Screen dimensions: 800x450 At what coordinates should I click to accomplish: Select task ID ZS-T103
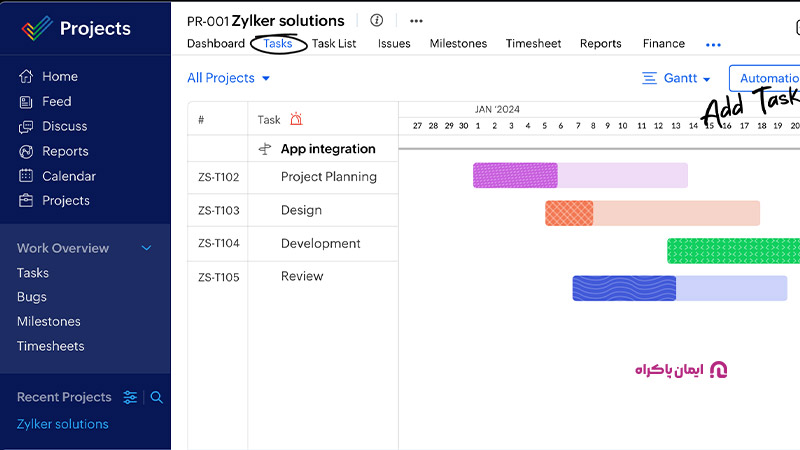pyautogui.click(x=218, y=210)
